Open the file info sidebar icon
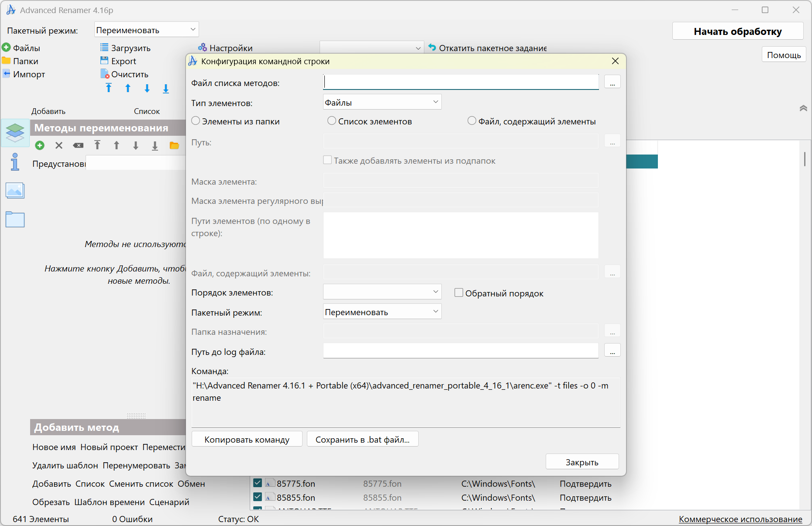 point(15,162)
